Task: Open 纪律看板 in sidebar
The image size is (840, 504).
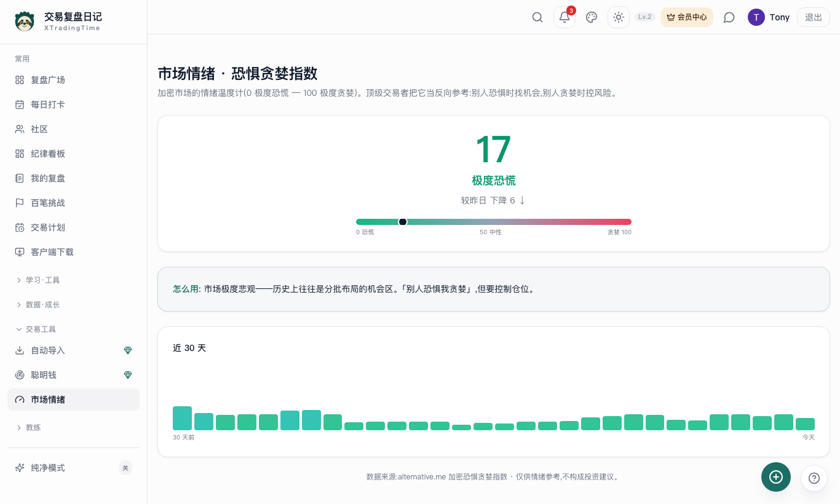Action: click(x=73, y=154)
